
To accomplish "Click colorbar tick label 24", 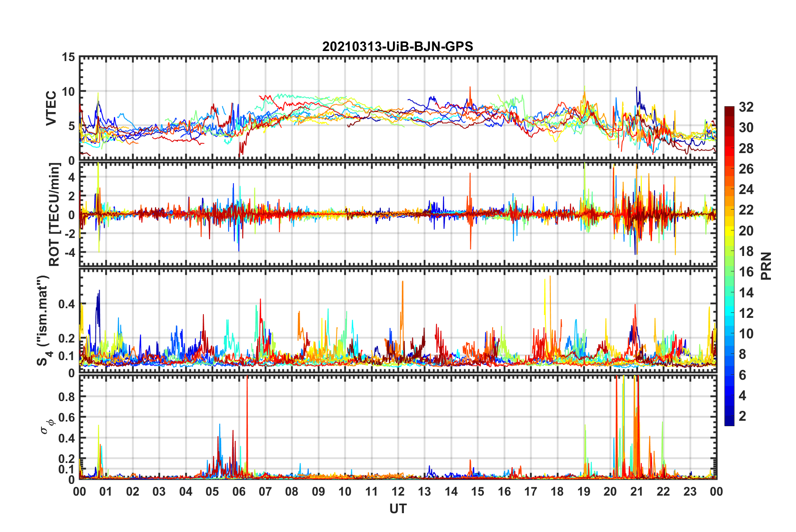I will point(746,189).
